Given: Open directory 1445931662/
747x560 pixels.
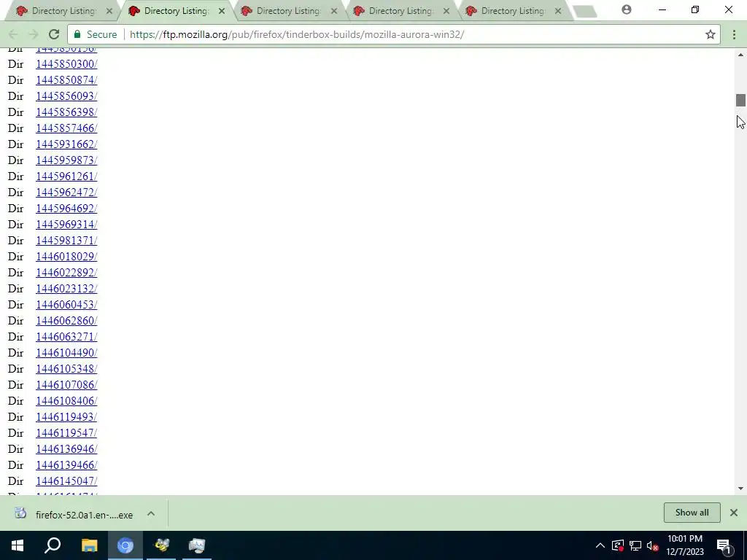Looking at the screenshot, I should coord(66,144).
